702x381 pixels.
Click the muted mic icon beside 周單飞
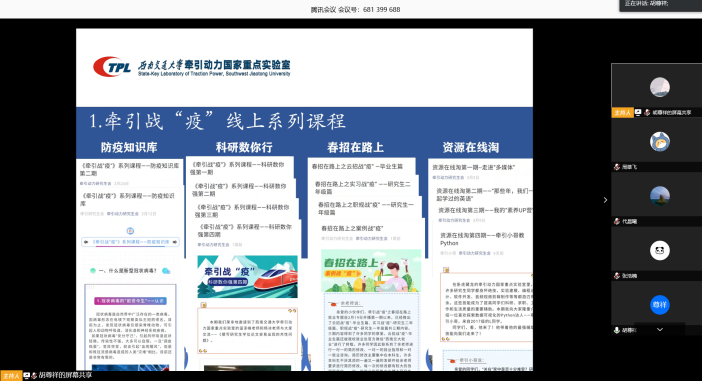pos(617,167)
